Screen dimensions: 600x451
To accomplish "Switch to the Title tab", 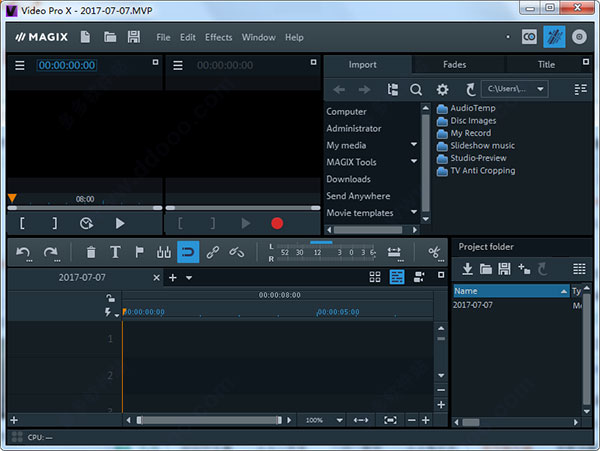I will click(546, 64).
